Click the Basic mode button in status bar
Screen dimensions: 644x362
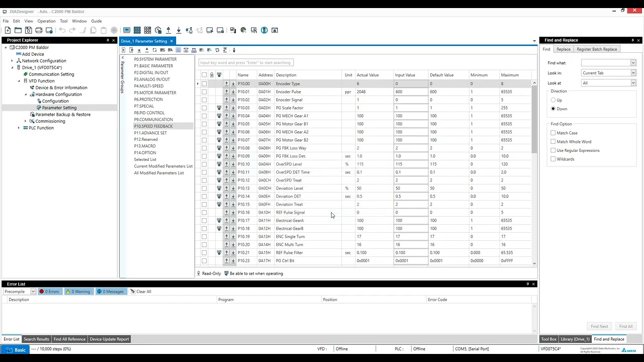pyautogui.click(x=16, y=349)
